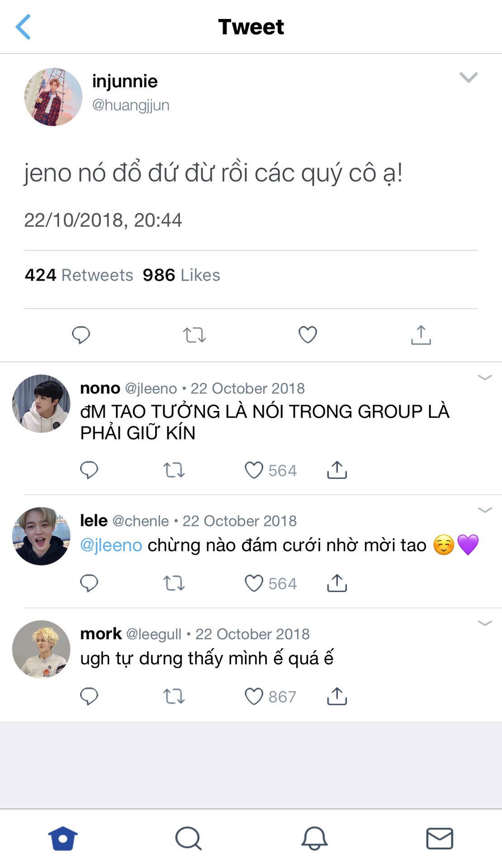This screenshot has height=868, width=502.
Task: Share injunnie's main tweet
Action: 421,335
